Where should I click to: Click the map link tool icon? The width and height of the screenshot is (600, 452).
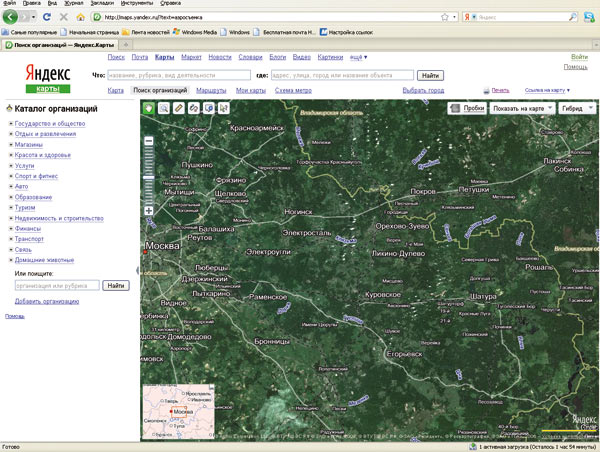point(194,108)
